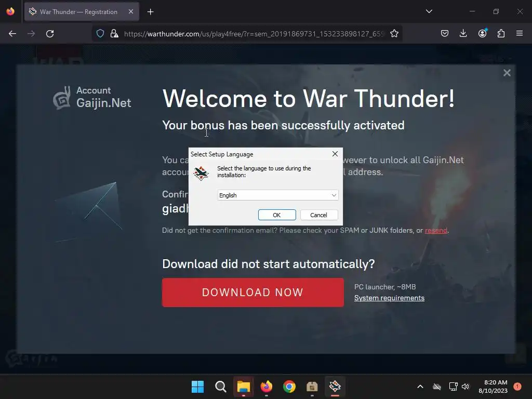The width and height of the screenshot is (532, 399).
Task: Open the Firefox extensions menu
Action: 501,33
